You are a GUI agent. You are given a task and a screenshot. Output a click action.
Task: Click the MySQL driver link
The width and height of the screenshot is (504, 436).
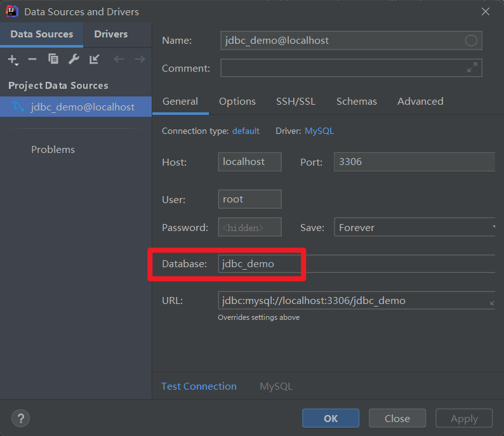click(x=319, y=131)
